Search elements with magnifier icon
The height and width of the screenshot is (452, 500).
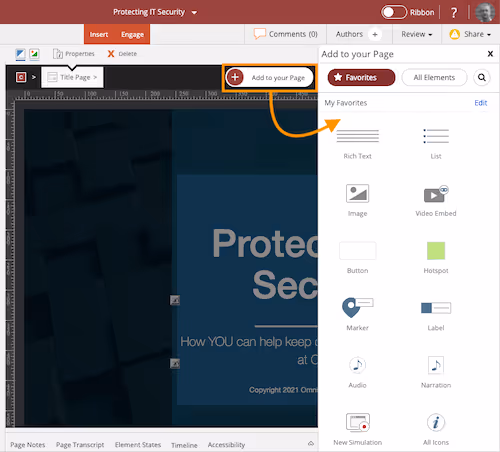[x=482, y=77]
